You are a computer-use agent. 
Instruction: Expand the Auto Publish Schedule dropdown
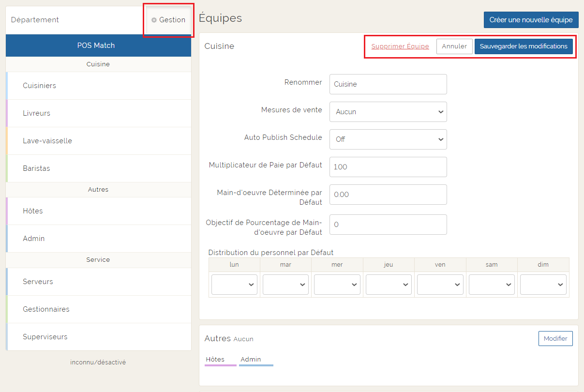tap(388, 139)
